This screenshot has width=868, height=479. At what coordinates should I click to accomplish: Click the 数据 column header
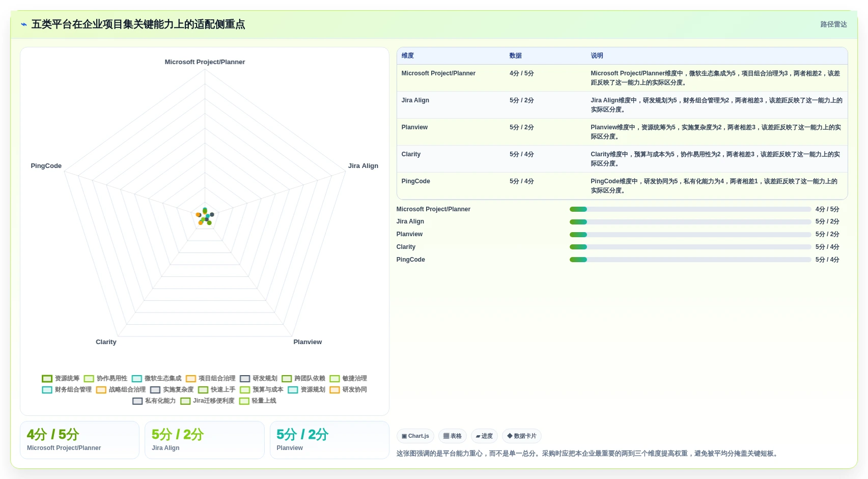coord(516,55)
